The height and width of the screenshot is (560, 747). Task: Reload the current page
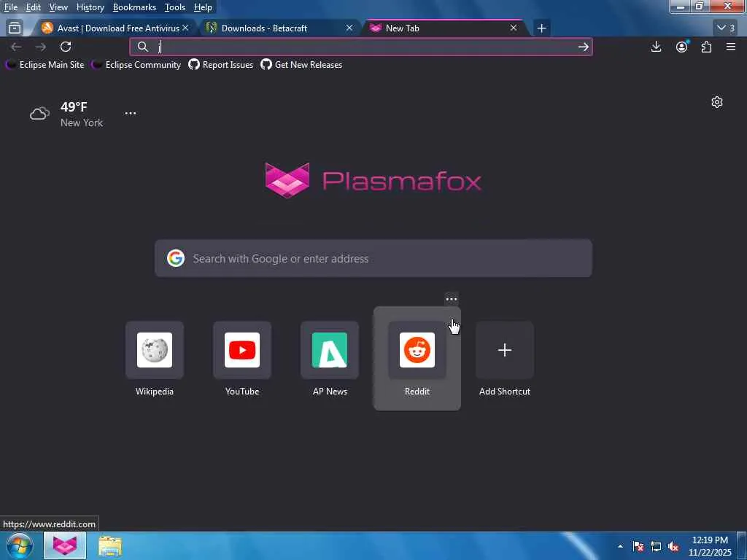pos(66,47)
